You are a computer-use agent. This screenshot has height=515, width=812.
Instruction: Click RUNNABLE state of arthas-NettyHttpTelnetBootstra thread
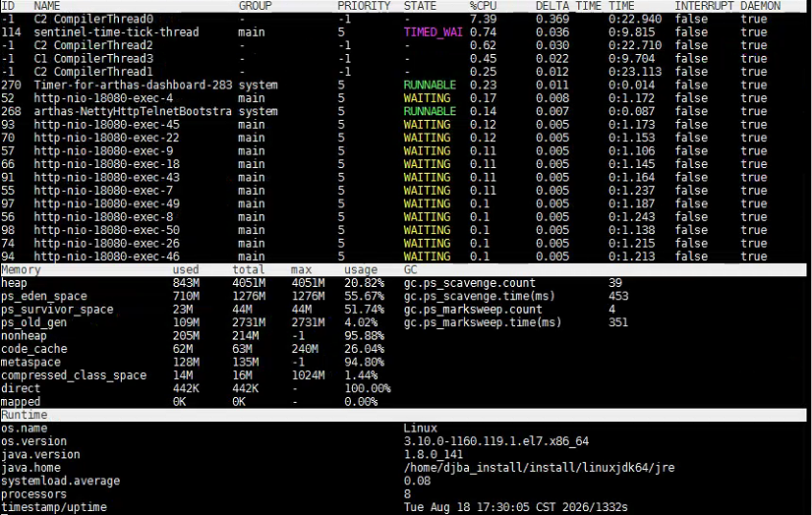click(x=430, y=111)
